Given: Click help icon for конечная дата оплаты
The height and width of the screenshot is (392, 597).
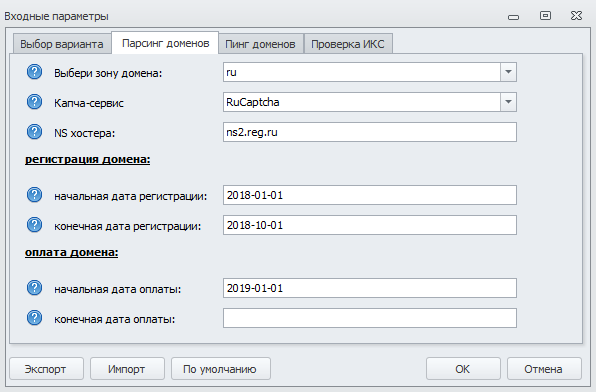Looking at the screenshot, I should tap(34, 318).
